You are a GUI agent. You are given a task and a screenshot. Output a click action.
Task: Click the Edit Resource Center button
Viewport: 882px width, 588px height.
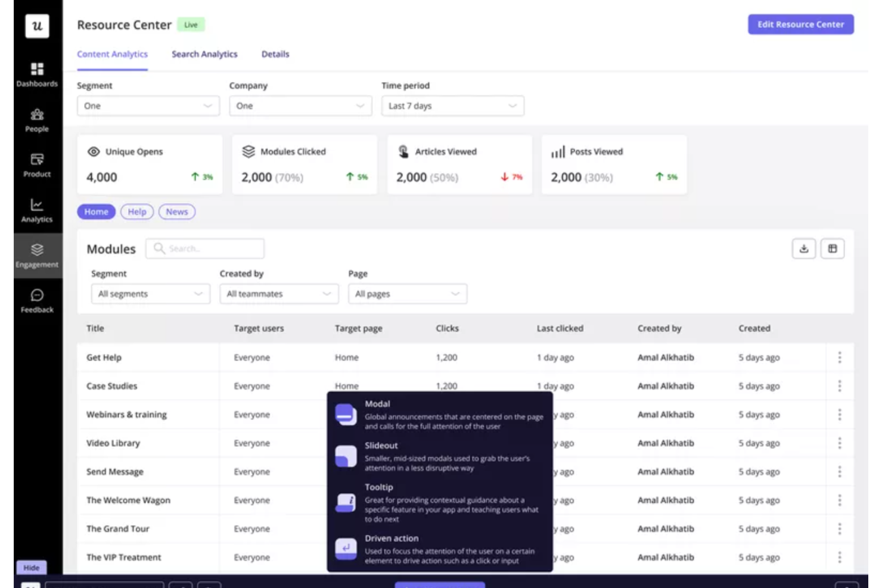click(800, 24)
